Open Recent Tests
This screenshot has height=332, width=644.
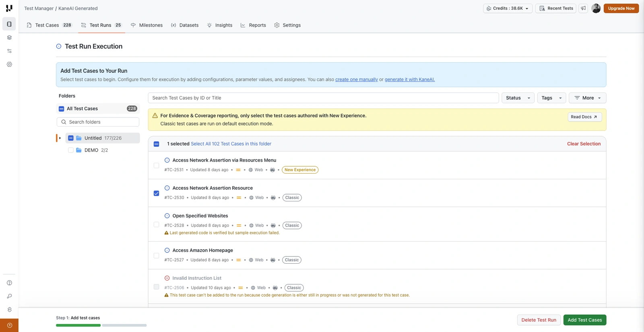[x=556, y=8]
